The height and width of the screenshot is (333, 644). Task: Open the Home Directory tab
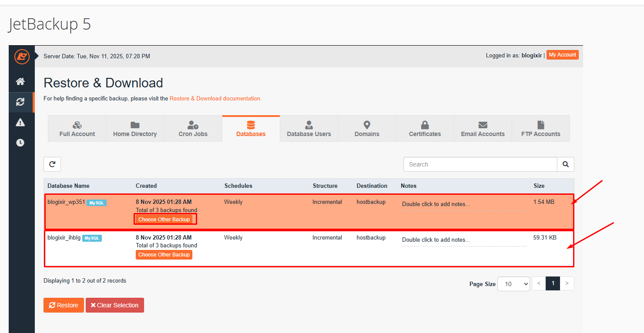tap(135, 129)
